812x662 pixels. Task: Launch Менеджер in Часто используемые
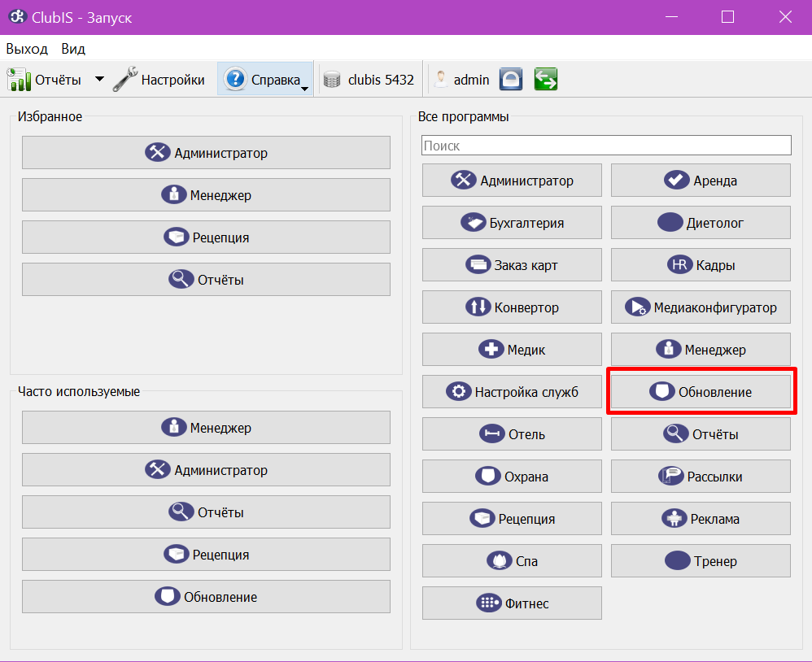206,427
